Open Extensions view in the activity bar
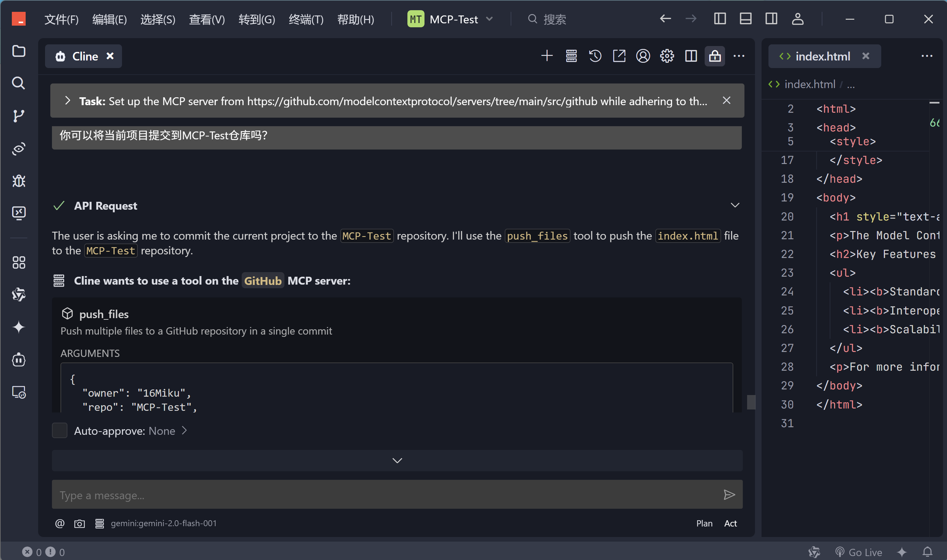This screenshot has width=947, height=560. point(18,263)
